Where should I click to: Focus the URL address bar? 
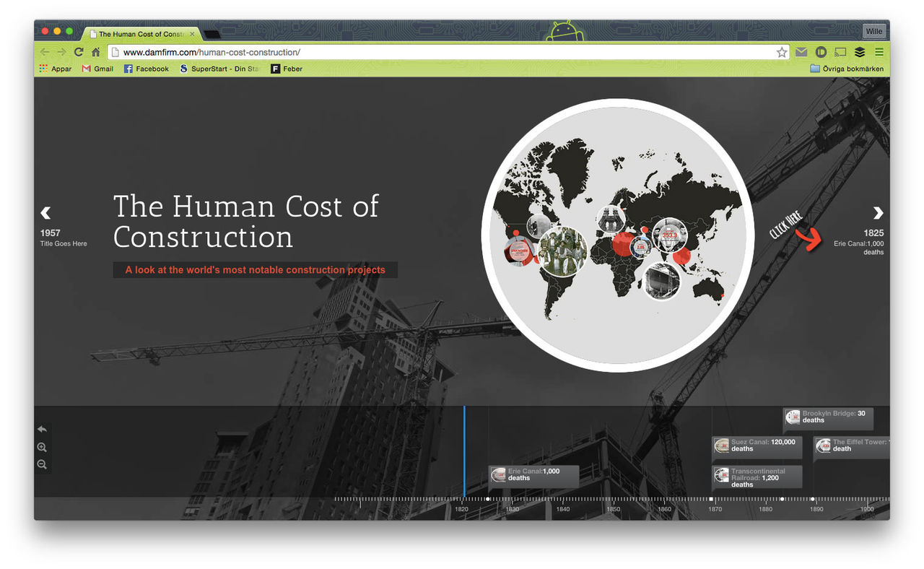pyautogui.click(x=448, y=52)
